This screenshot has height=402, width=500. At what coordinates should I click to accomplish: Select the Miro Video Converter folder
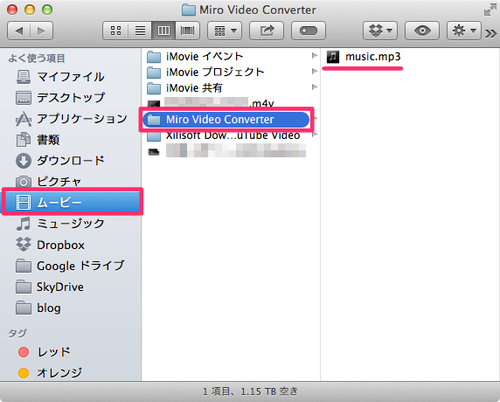coord(226,119)
